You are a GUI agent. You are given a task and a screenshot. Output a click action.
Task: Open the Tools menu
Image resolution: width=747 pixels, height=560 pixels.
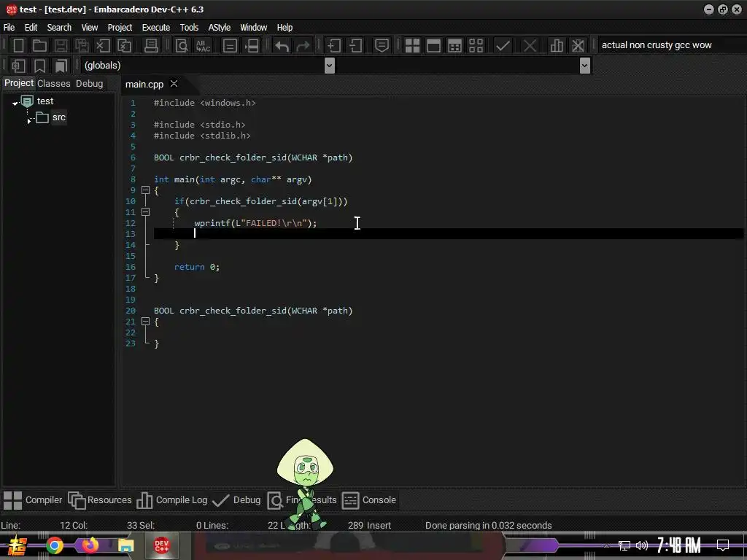(189, 28)
